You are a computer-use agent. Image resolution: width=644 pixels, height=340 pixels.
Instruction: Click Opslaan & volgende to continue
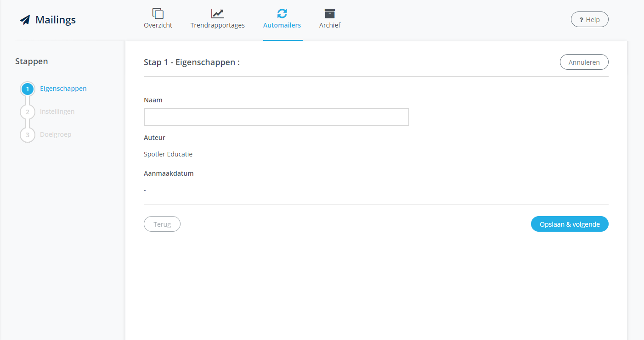pyautogui.click(x=570, y=224)
